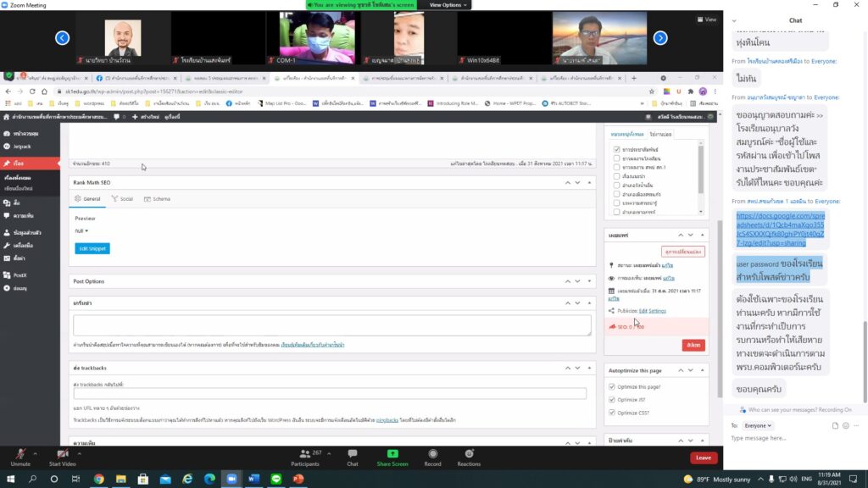Click the red update button in publish box
This screenshot has height=488, width=868.
click(693, 346)
